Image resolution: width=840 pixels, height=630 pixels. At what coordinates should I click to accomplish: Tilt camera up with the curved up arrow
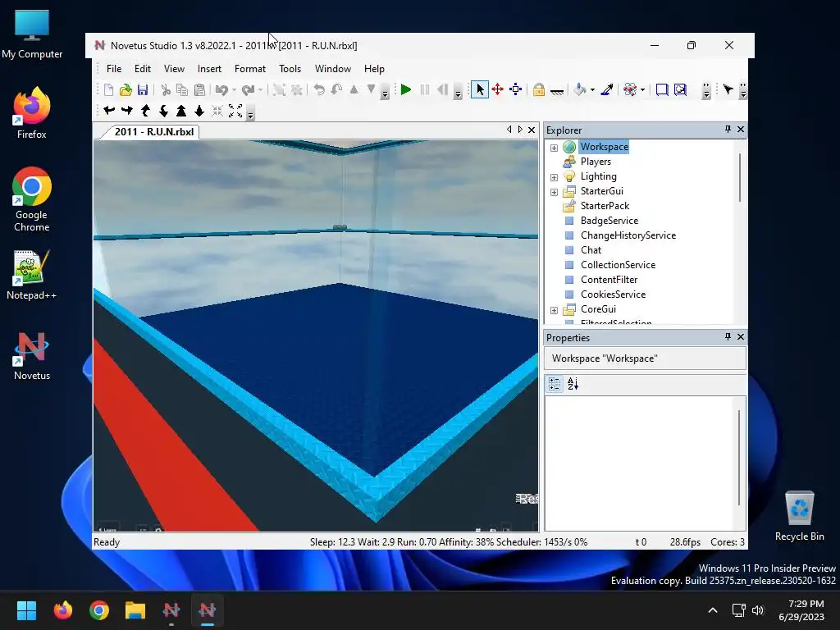coord(145,111)
